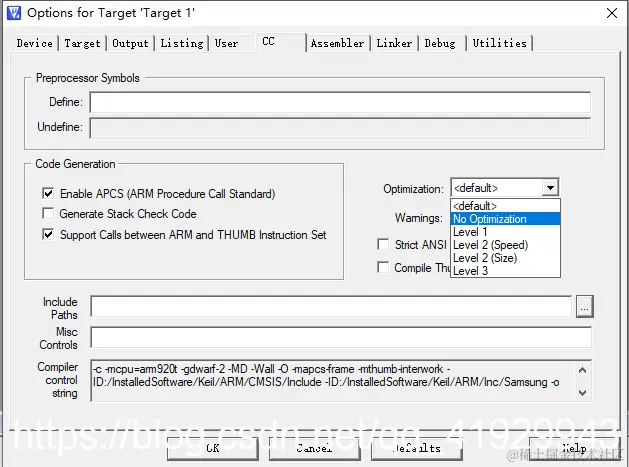Select Level 1 optimization
The width and height of the screenshot is (629, 467).
click(505, 232)
